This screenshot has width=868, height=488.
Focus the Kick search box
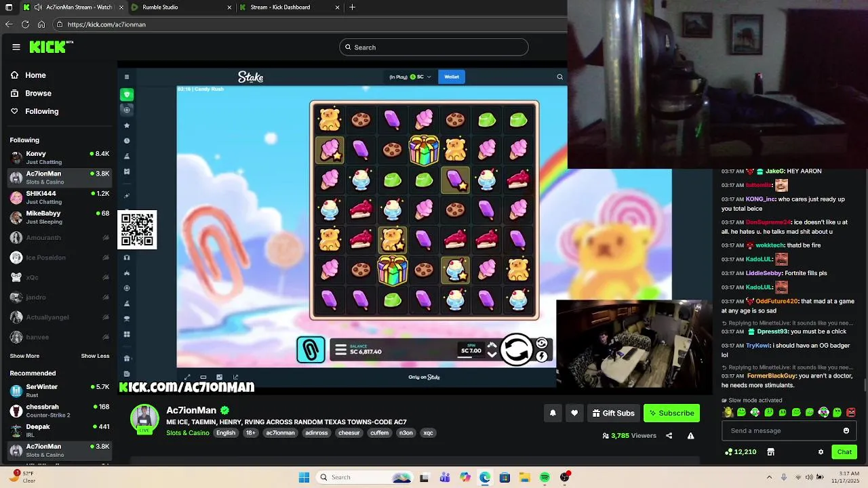click(x=434, y=47)
